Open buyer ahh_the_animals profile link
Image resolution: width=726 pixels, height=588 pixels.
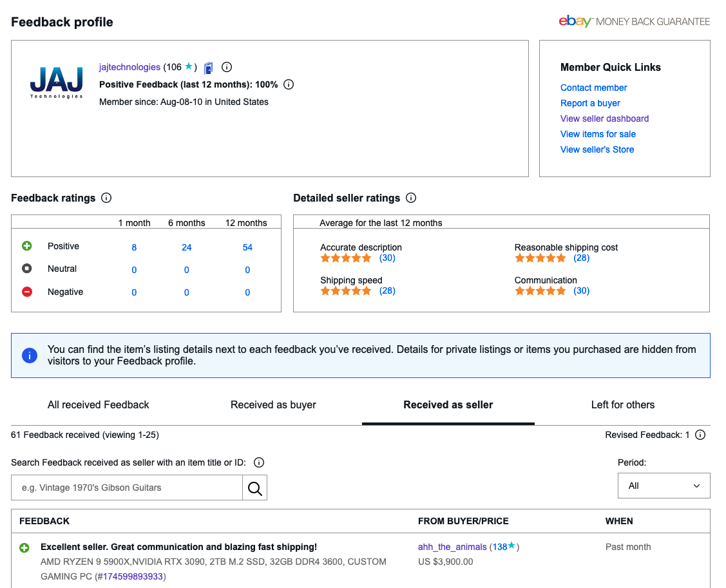[452, 547]
